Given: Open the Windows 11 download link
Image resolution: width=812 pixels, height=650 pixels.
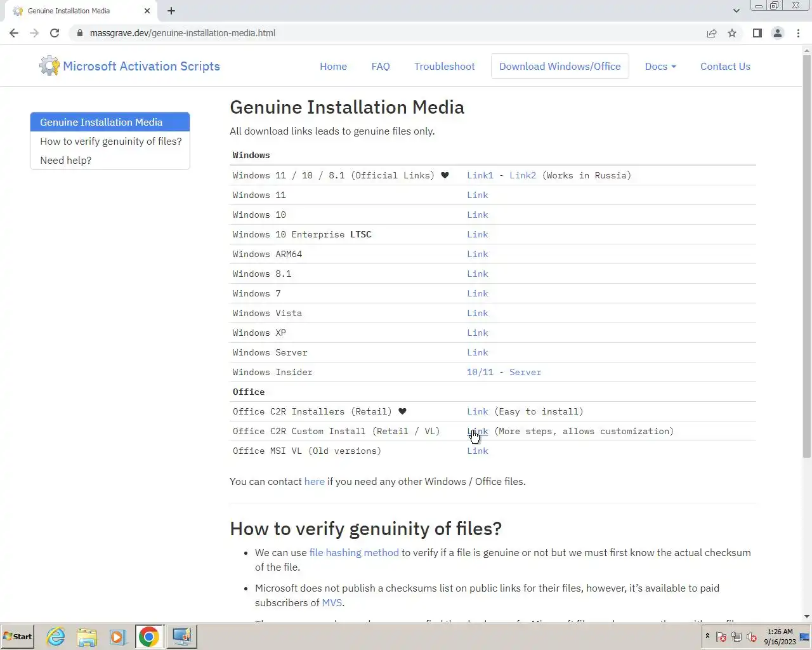Looking at the screenshot, I should [478, 195].
